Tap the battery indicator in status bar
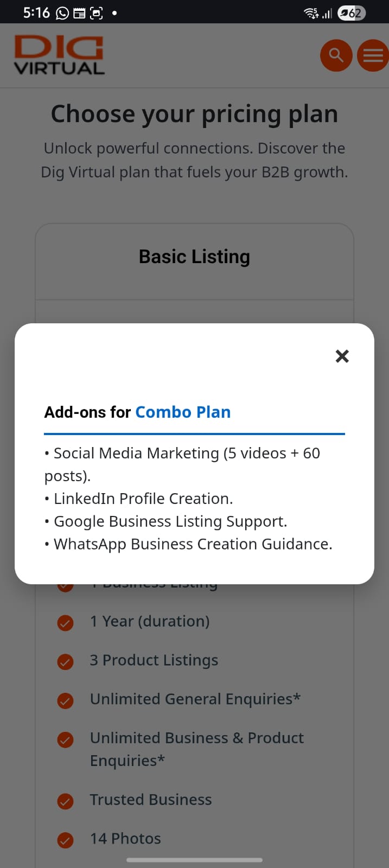 pos(351,13)
